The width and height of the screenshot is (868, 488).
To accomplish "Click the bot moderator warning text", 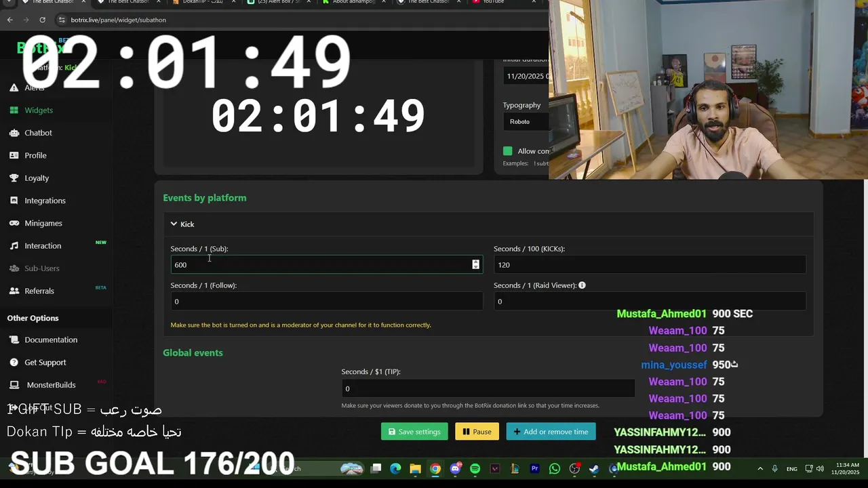I will click(300, 325).
